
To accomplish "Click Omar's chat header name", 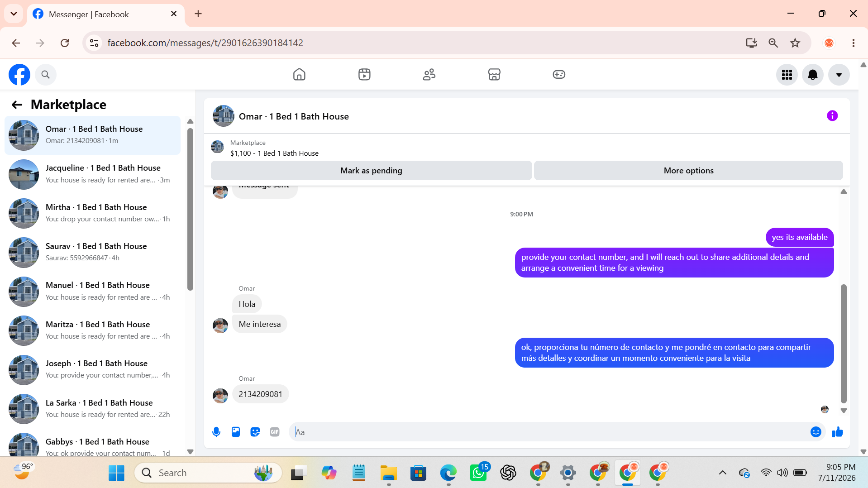I will tap(294, 116).
